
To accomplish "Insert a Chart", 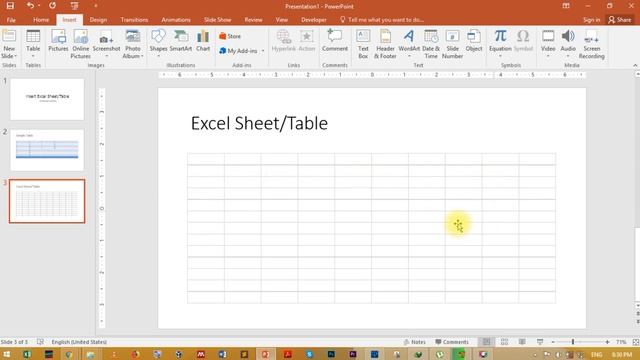I will coord(203,41).
